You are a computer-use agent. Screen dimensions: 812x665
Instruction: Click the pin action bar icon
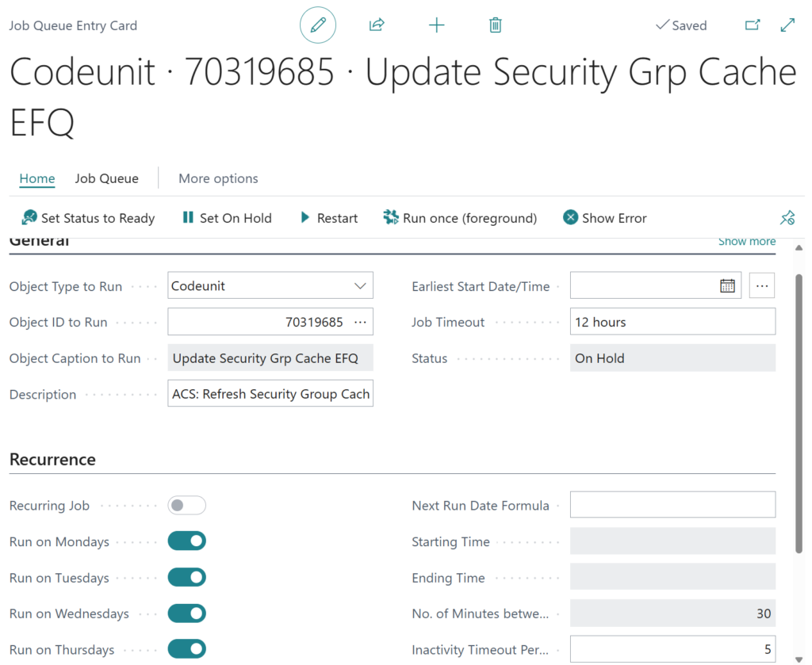tap(787, 218)
